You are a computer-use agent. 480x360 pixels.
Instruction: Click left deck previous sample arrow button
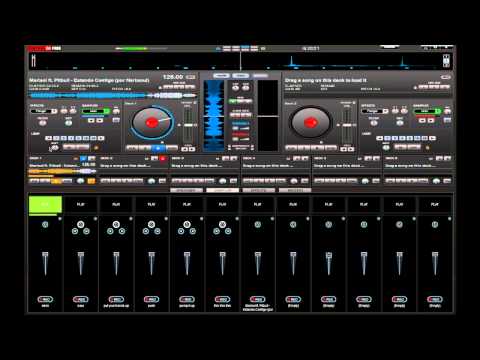click(x=91, y=120)
